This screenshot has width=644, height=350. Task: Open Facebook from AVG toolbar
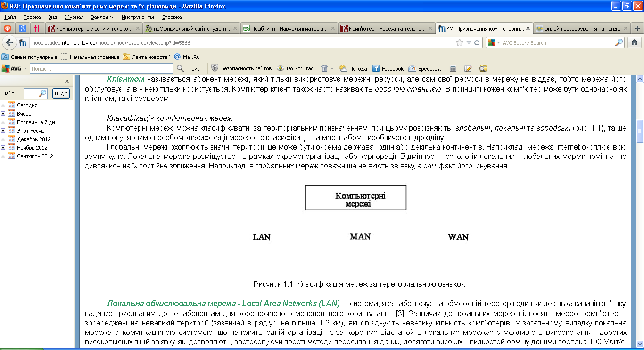pyautogui.click(x=388, y=68)
